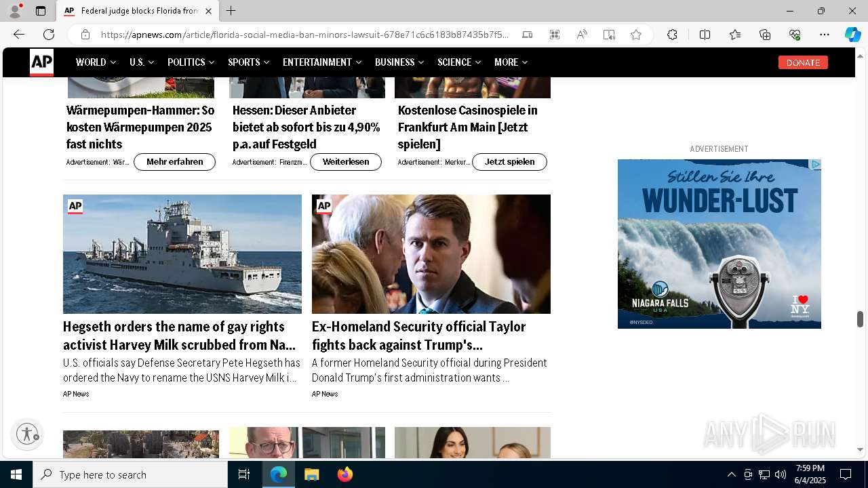Open Kostenlose Casinospiele ad headline
This screenshot has width=868, height=488.
[468, 127]
